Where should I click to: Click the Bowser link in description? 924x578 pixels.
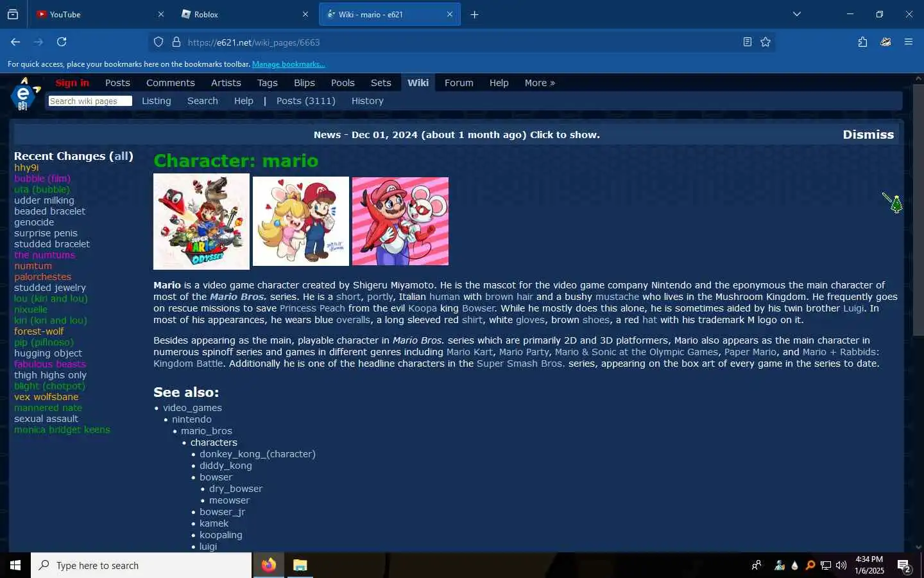[478, 308]
